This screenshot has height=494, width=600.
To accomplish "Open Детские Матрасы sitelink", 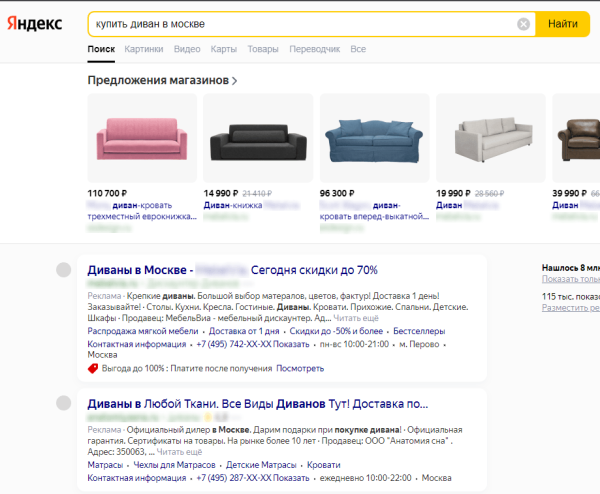I will (261, 465).
